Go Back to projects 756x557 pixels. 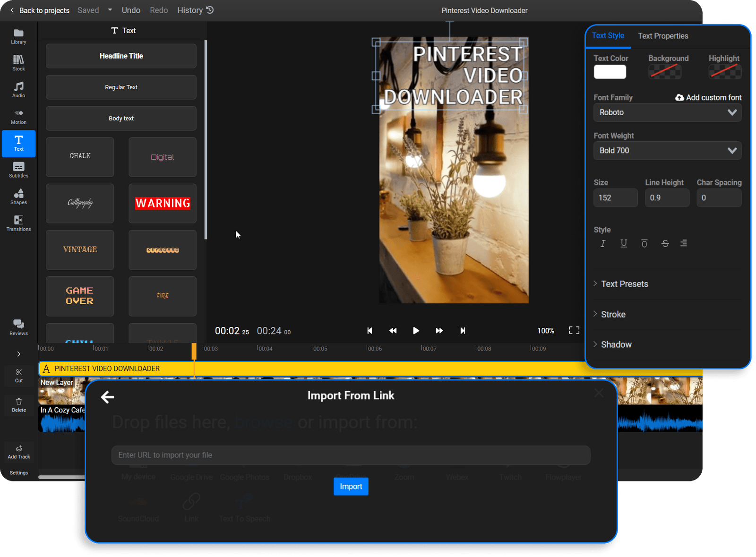coord(40,10)
